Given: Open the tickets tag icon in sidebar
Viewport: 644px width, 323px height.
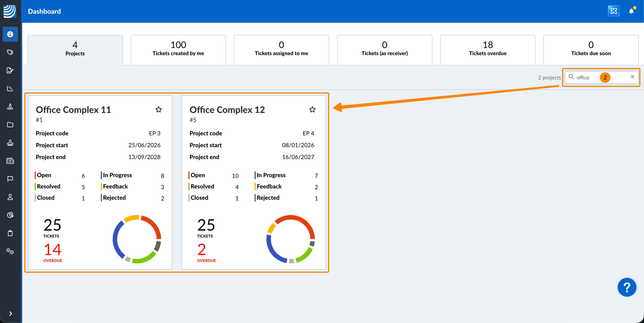Looking at the screenshot, I should tap(10, 52).
